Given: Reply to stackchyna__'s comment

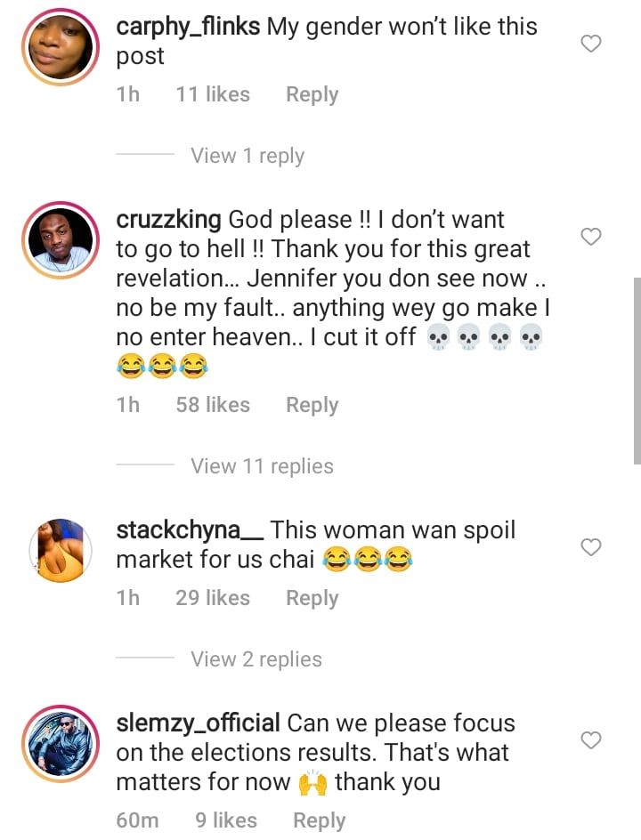Looking at the screenshot, I should point(312,598).
